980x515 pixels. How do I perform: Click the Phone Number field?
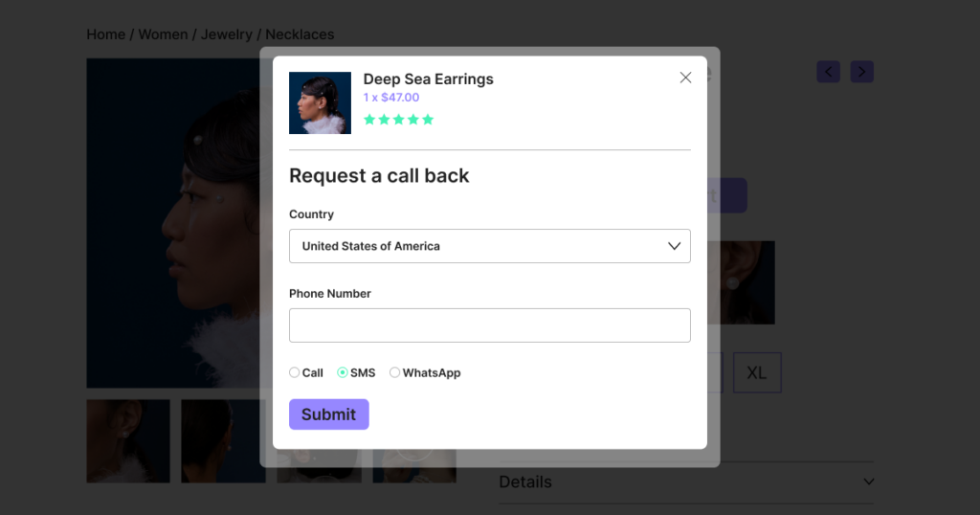click(489, 325)
